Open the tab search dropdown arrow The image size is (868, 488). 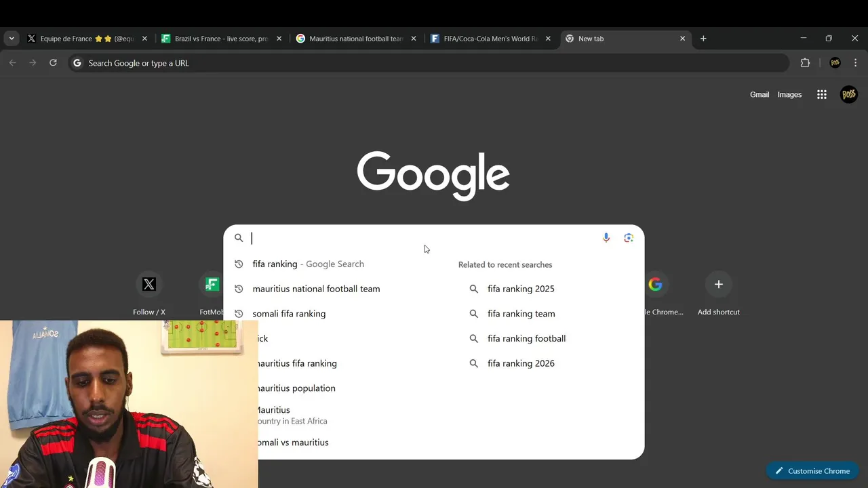pyautogui.click(x=12, y=39)
